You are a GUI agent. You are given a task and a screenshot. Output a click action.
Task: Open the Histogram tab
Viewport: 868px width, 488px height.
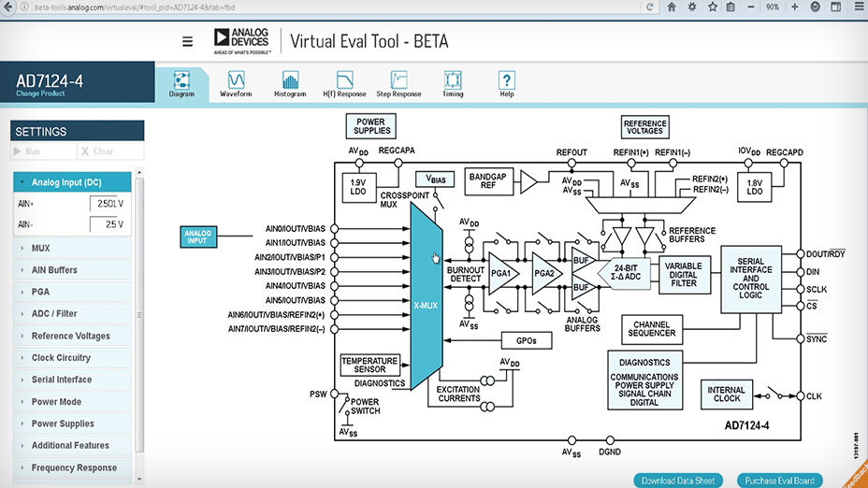pyautogui.click(x=290, y=84)
